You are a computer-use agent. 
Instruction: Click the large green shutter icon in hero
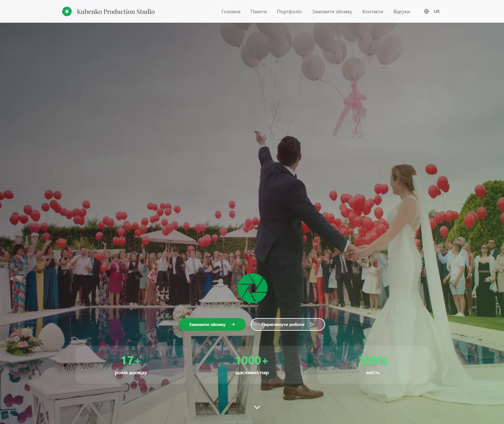pyautogui.click(x=252, y=288)
